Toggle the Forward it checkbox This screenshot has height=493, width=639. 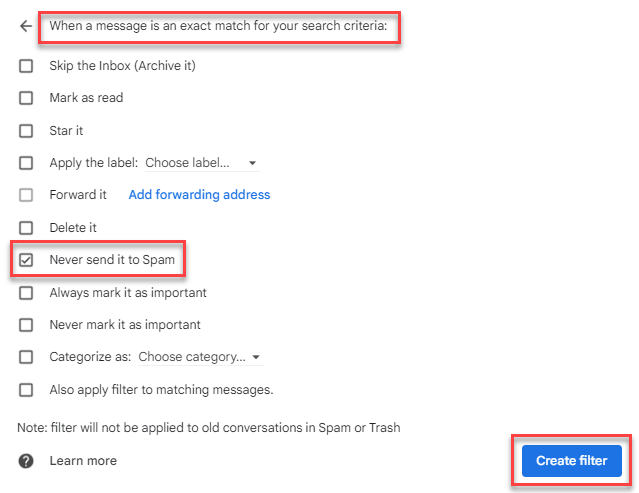[26, 195]
